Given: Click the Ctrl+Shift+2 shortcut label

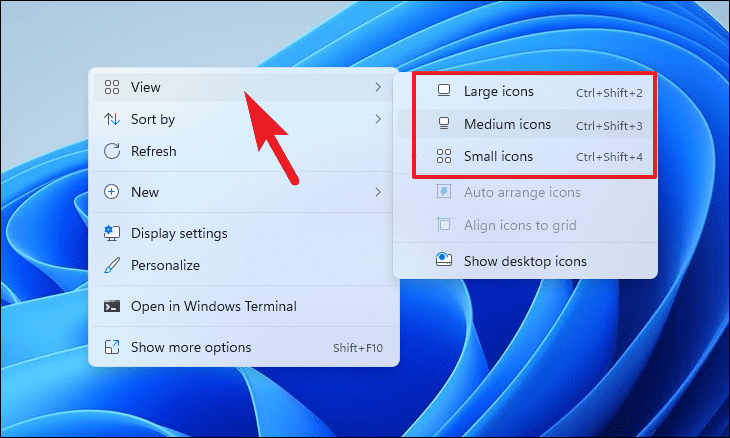Looking at the screenshot, I should coord(609,93).
